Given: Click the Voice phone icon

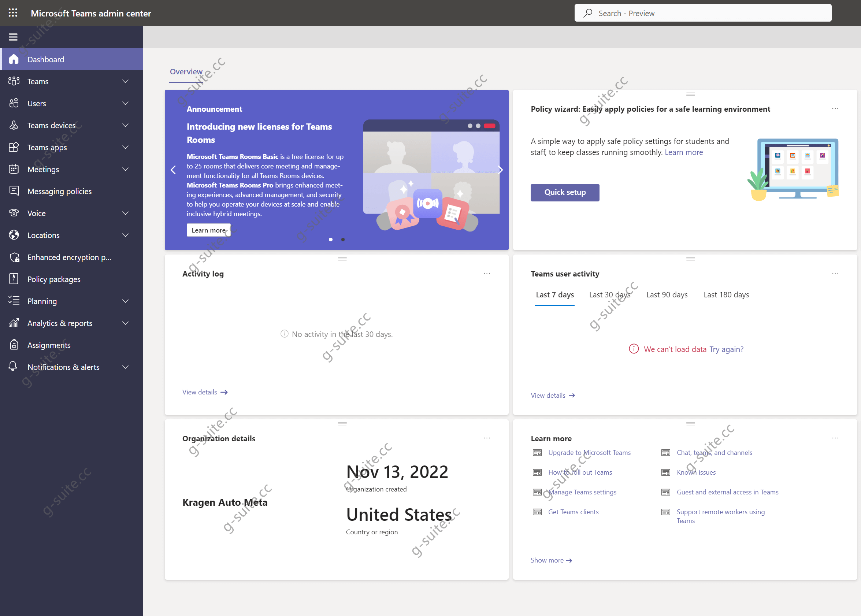Looking at the screenshot, I should 14,213.
